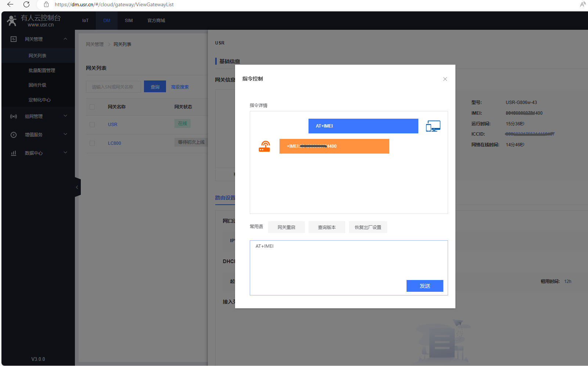Click the blue computer device icon
588x366 pixels.
(x=433, y=126)
